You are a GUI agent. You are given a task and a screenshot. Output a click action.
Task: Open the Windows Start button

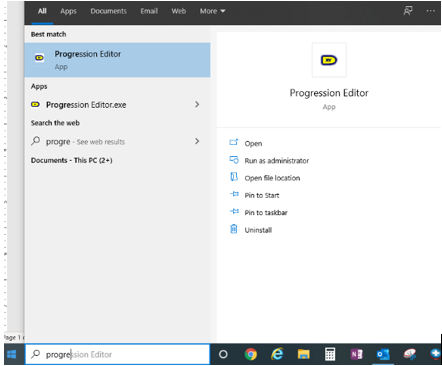[x=12, y=354]
